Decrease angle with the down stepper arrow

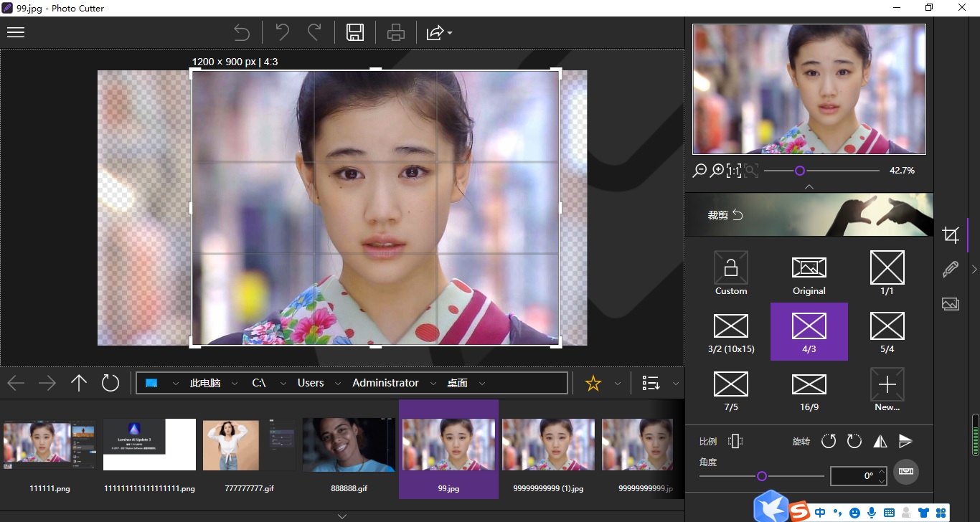pos(882,480)
